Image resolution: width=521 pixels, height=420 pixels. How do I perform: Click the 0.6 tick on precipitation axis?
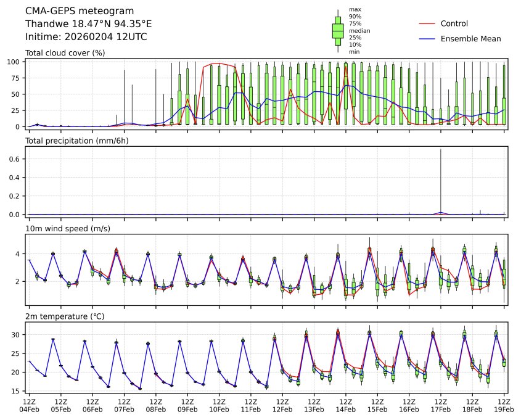pos(17,159)
